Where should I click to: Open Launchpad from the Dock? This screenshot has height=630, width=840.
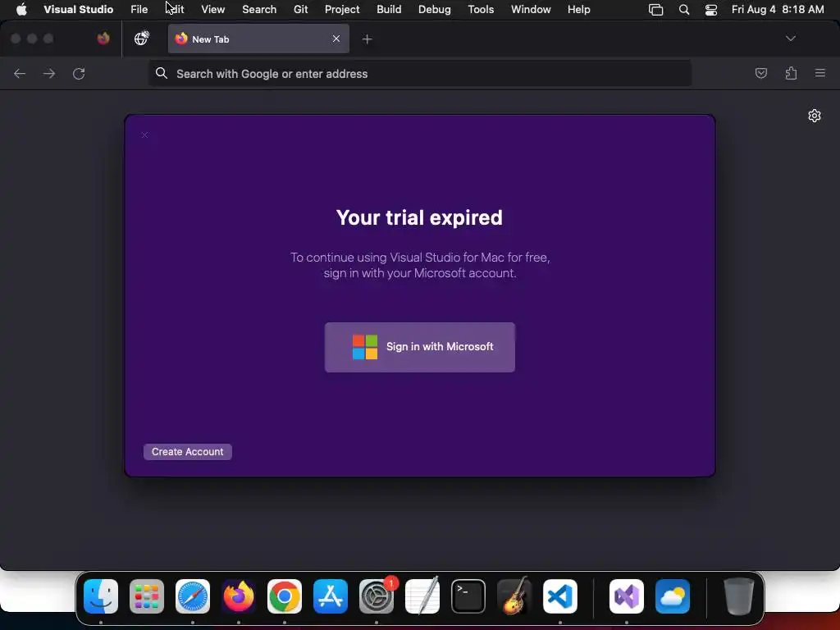(x=147, y=596)
